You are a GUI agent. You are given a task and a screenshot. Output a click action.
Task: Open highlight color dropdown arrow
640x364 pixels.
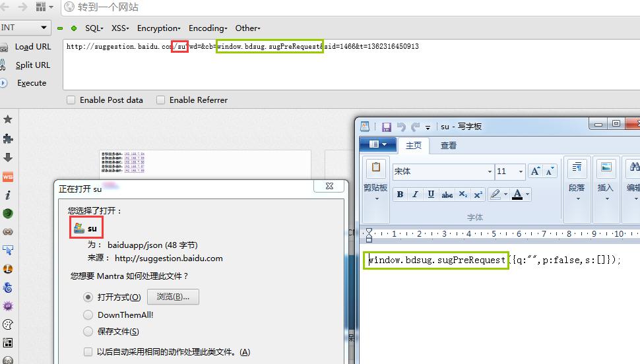(505, 195)
